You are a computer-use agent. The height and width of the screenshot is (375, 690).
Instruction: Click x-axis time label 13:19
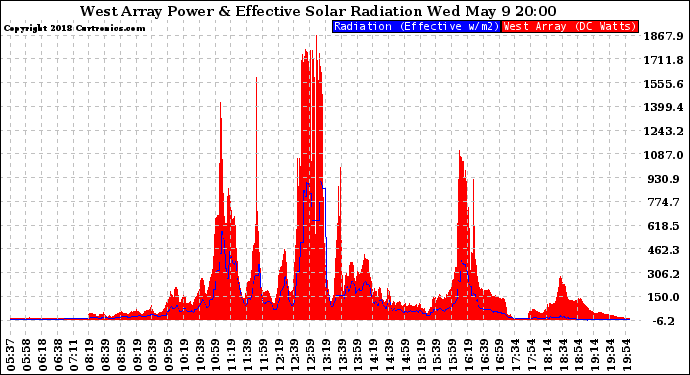[x=327, y=355]
